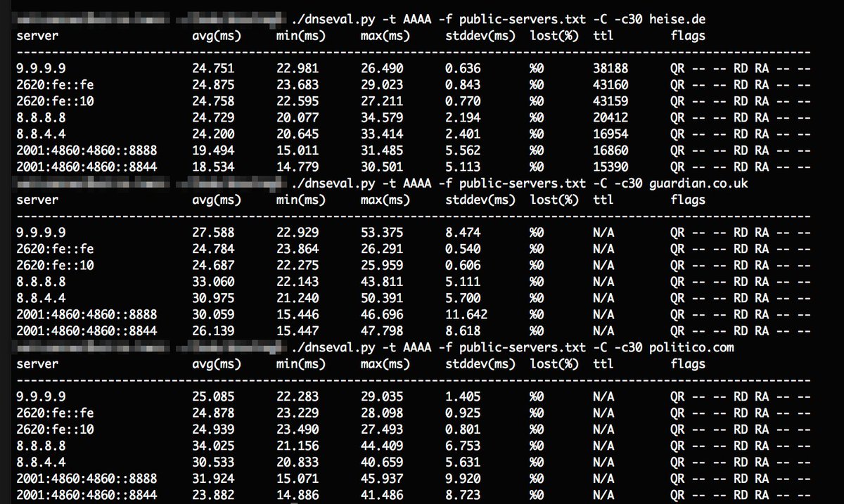The width and height of the screenshot is (844, 504).
Task: Select the 38188 ttl value
Action: (x=611, y=69)
